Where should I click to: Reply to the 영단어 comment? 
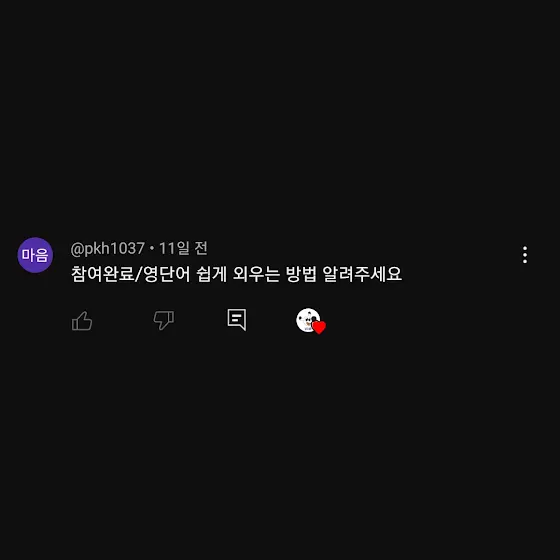pyautogui.click(x=237, y=320)
